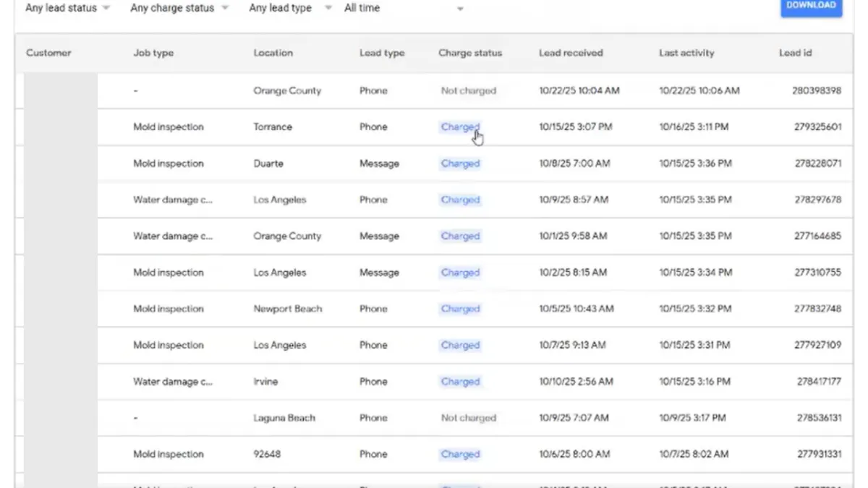Image resolution: width=868 pixels, height=488 pixels.
Task: Click last activity 10/22/25 10:06 AM
Action: point(699,91)
